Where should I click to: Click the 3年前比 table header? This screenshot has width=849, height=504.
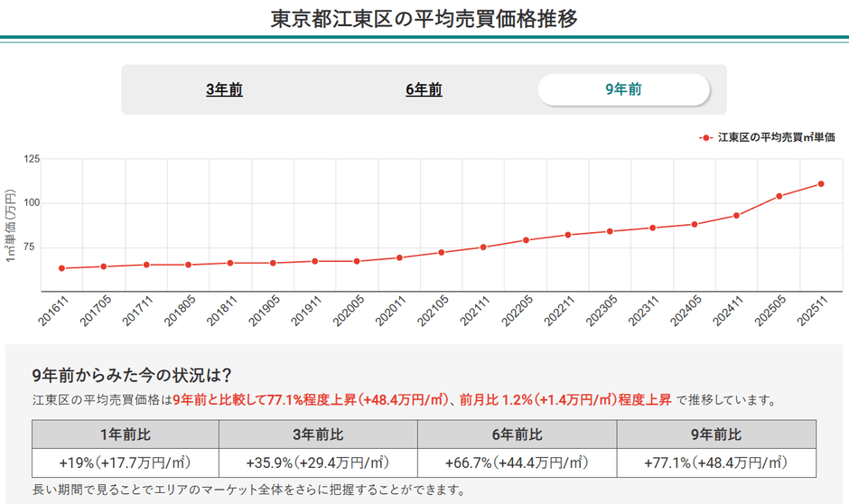(318, 434)
